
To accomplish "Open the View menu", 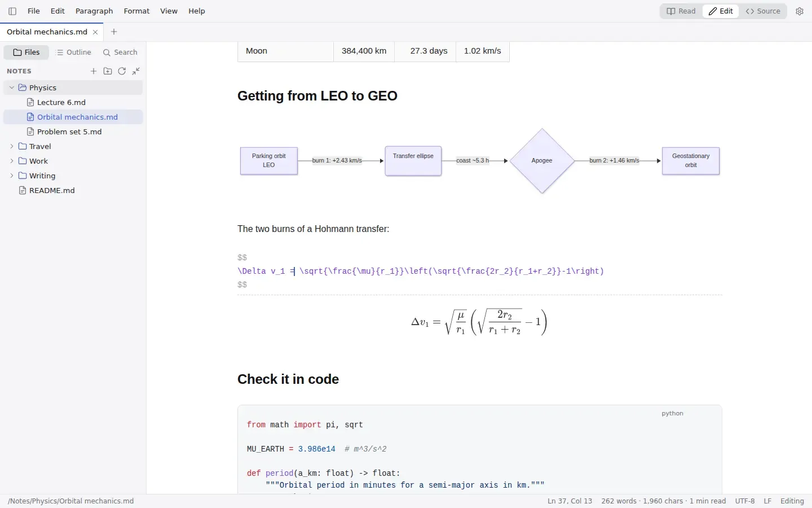I will click(x=169, y=11).
